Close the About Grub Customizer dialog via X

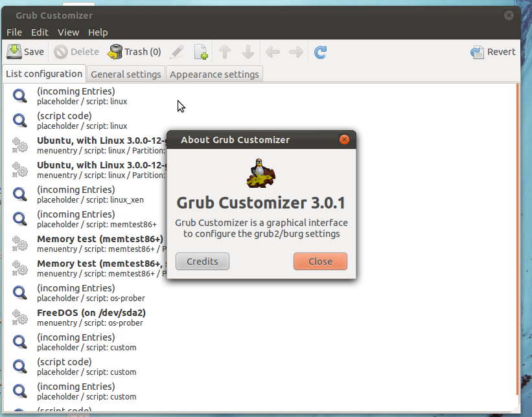(x=344, y=140)
